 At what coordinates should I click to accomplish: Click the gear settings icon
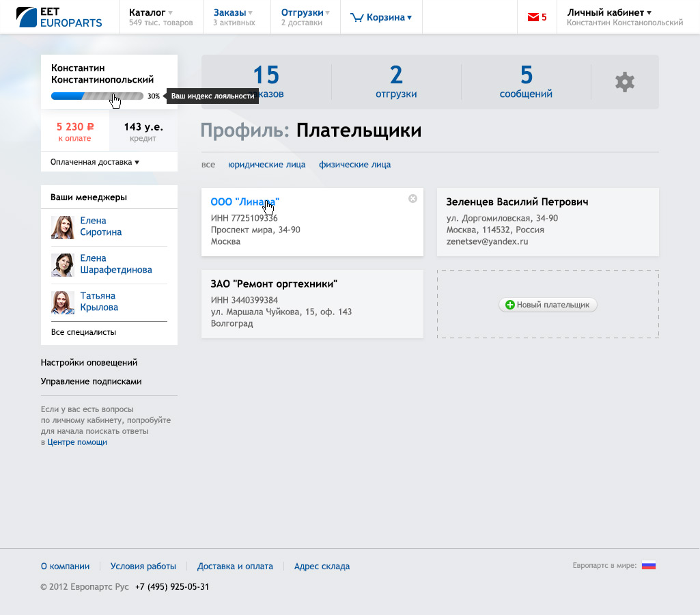[624, 83]
